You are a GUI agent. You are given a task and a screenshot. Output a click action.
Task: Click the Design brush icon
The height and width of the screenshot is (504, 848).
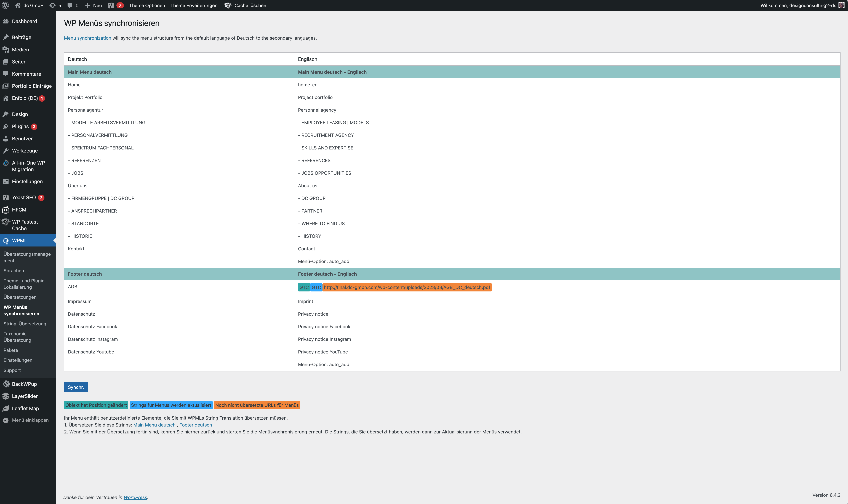6,114
